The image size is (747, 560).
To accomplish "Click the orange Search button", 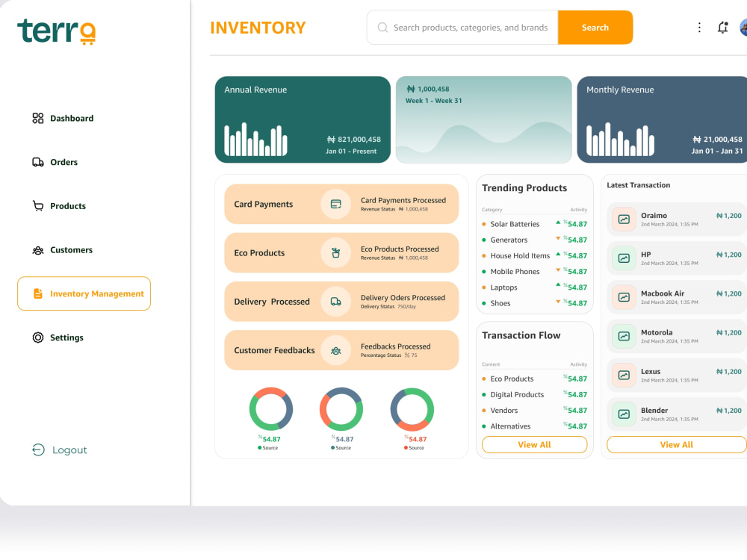I will [595, 28].
